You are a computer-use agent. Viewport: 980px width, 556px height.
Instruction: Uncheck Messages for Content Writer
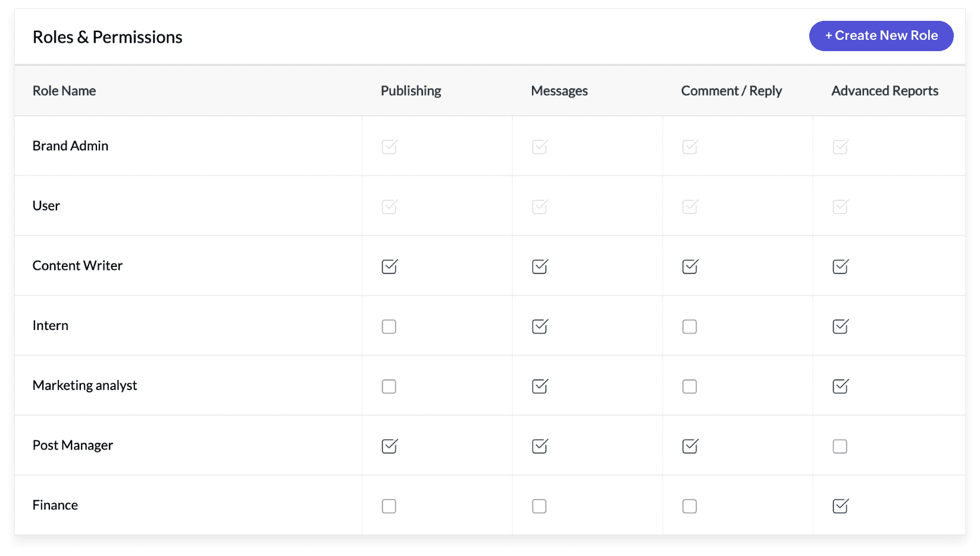coord(540,266)
